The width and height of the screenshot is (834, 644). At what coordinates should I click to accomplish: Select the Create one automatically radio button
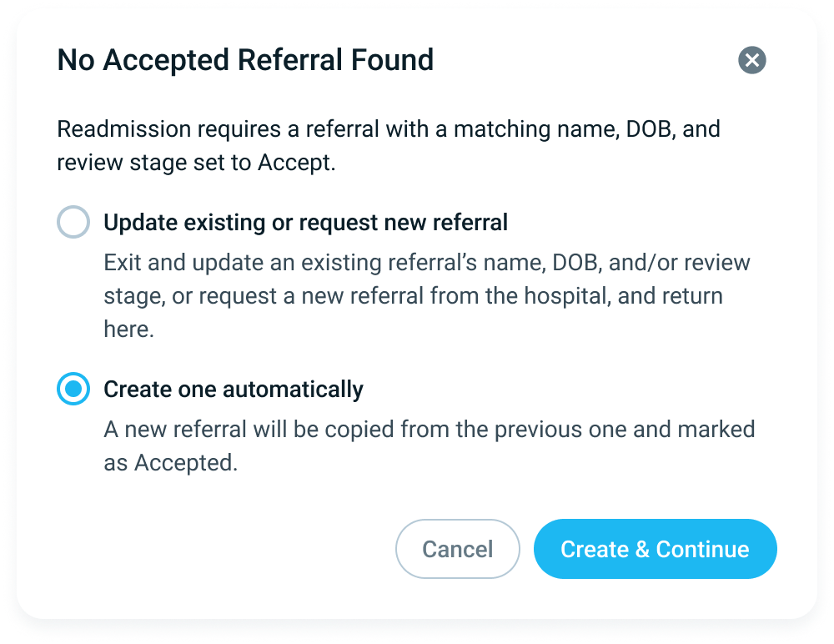pyautogui.click(x=73, y=389)
